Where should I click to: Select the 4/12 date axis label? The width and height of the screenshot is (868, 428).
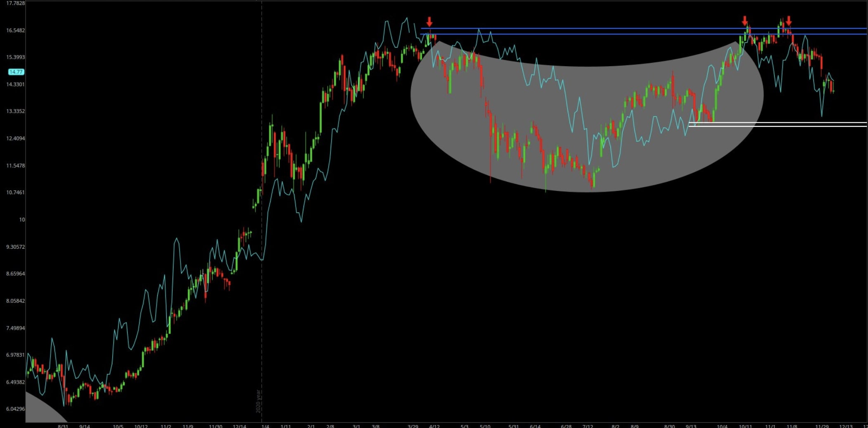coord(434,426)
